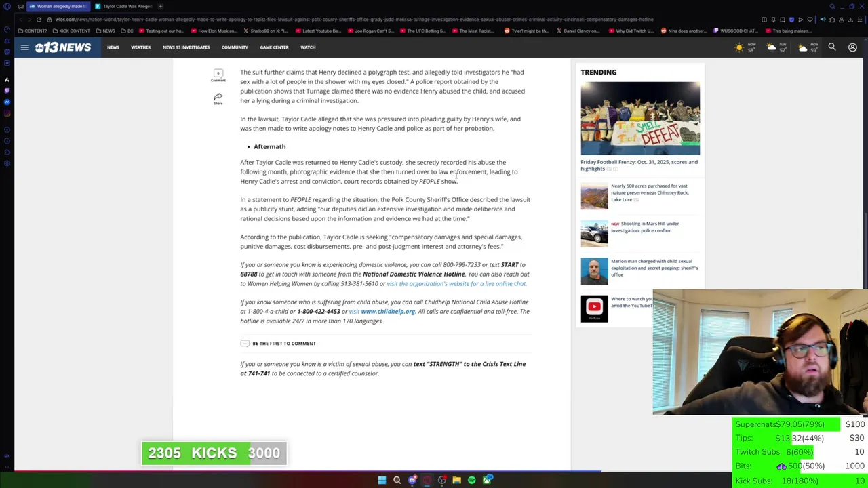The image size is (868, 488).
Task: Open 'WUSGOOD CHAT' Twitch bookmark
Action: pos(736,30)
